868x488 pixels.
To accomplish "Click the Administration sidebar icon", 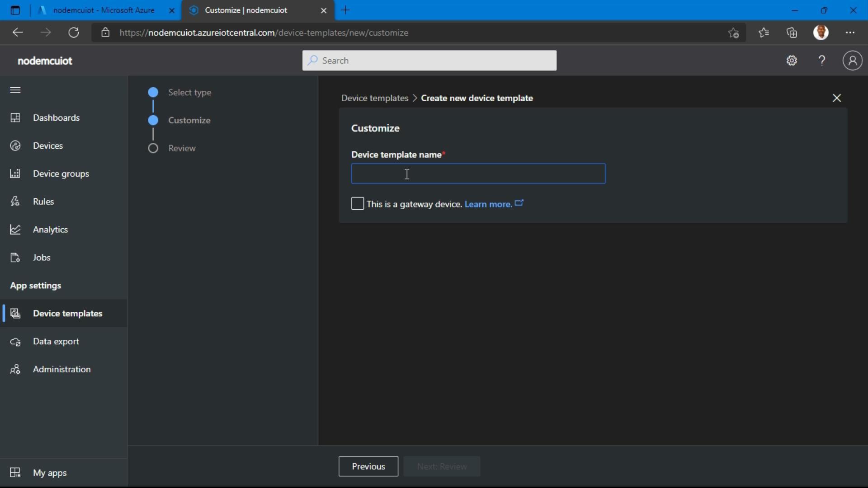I will [15, 370].
